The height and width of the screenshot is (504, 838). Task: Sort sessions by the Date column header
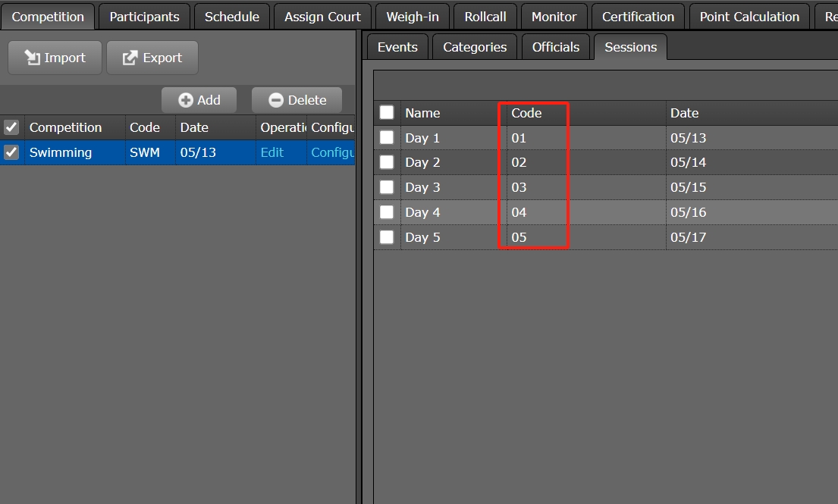coord(684,113)
